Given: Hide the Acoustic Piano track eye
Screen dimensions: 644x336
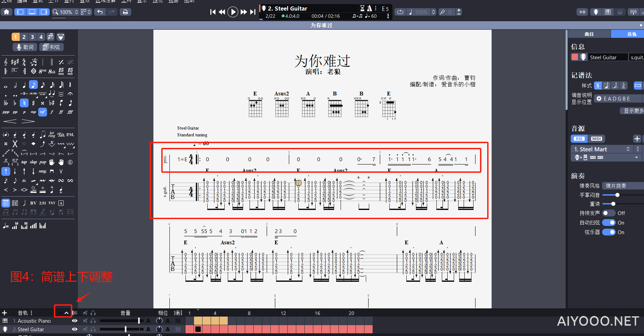Looking at the screenshot, I should (x=75, y=321).
